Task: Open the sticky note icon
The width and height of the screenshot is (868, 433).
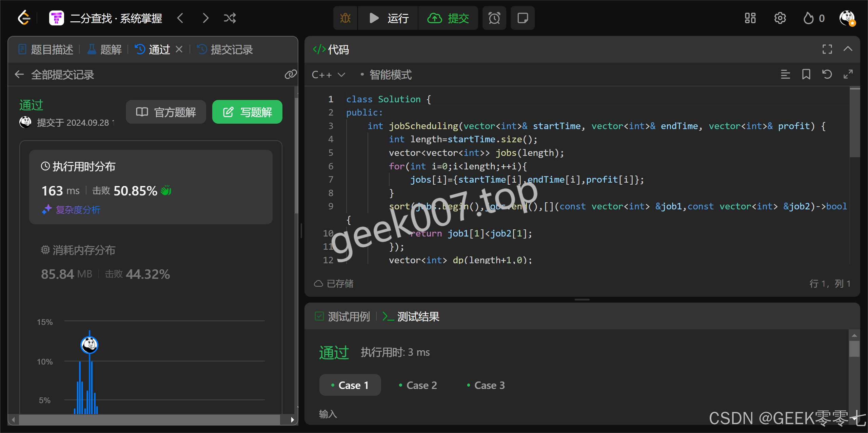Action: pos(522,18)
